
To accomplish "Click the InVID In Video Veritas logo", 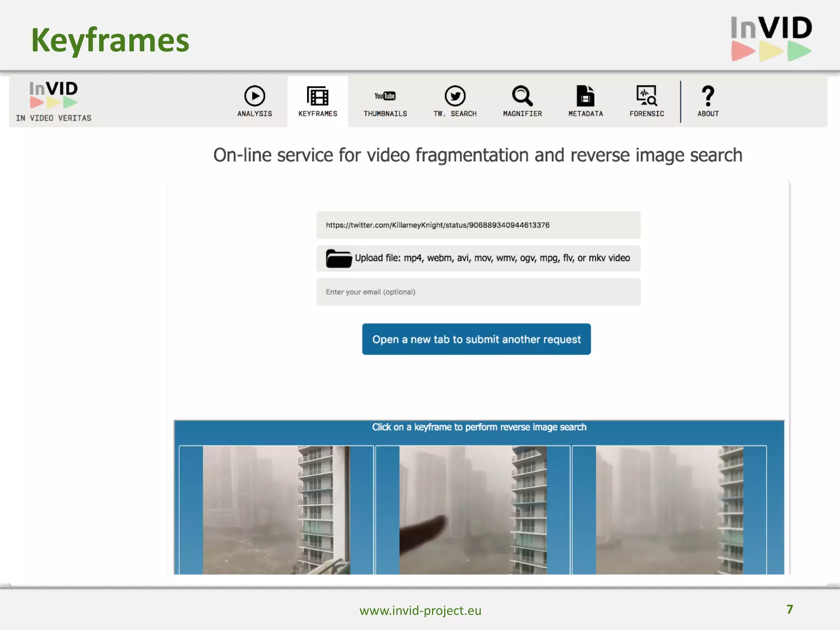I will tap(54, 101).
